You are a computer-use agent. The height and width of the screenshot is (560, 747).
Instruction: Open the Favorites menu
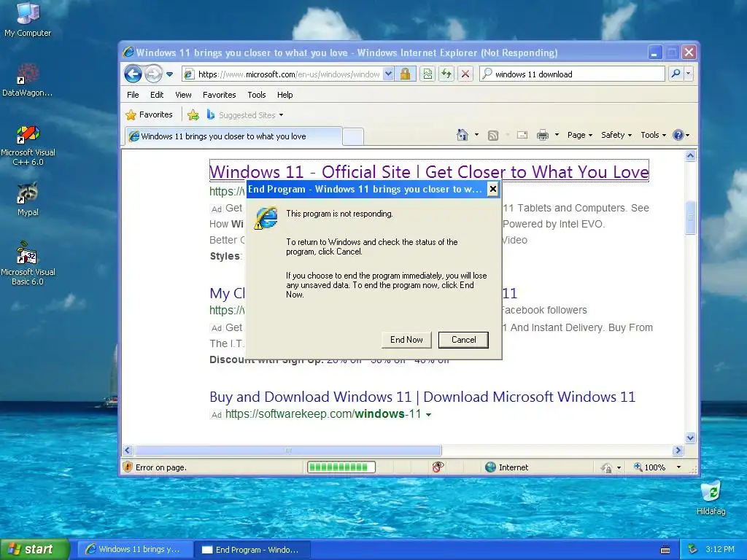(219, 95)
